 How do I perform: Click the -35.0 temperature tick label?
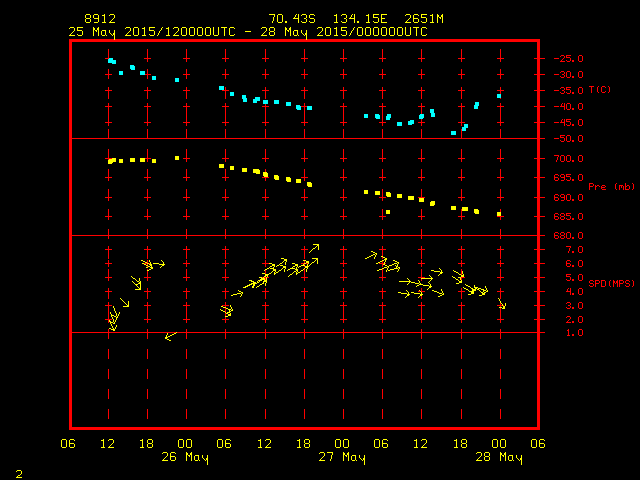569,91
